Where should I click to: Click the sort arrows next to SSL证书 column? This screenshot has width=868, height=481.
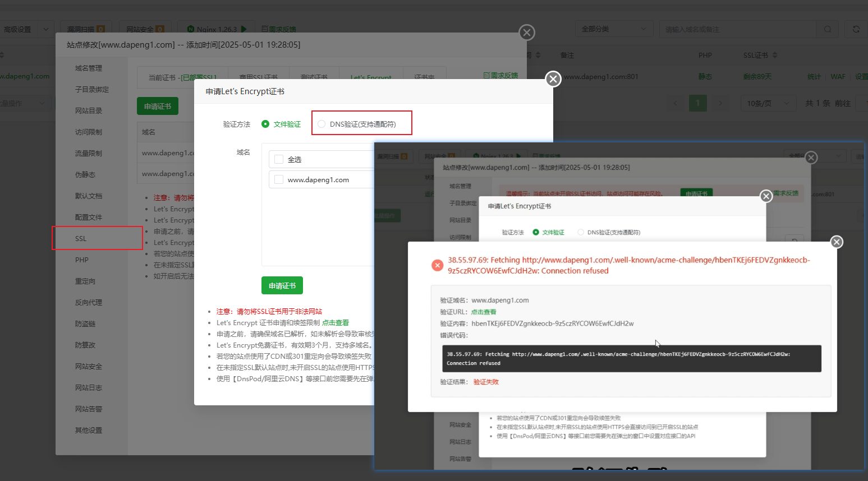pos(775,55)
